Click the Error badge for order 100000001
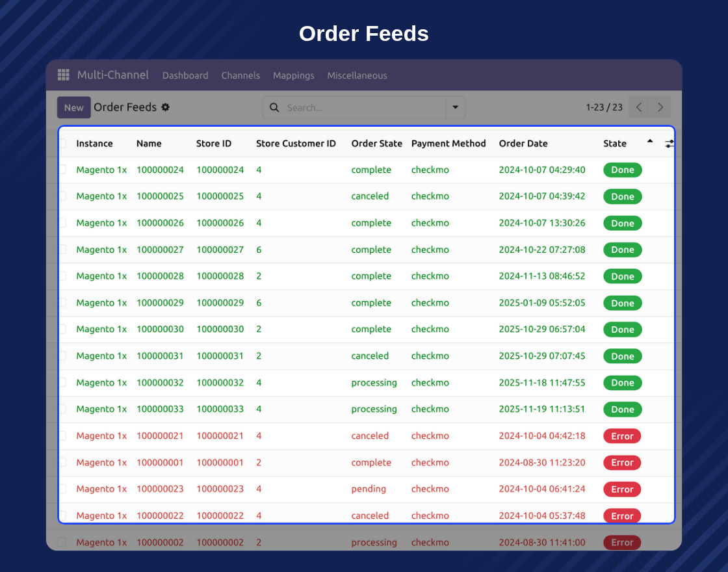Screen dimensions: 728x572 coord(622,463)
